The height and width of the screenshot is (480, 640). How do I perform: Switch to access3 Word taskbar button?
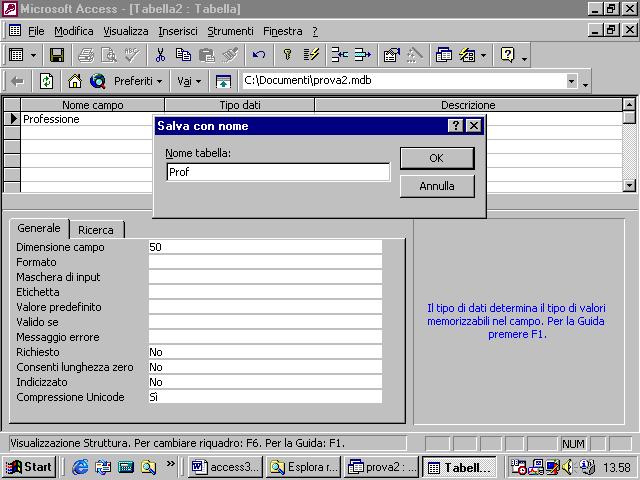coord(226,467)
